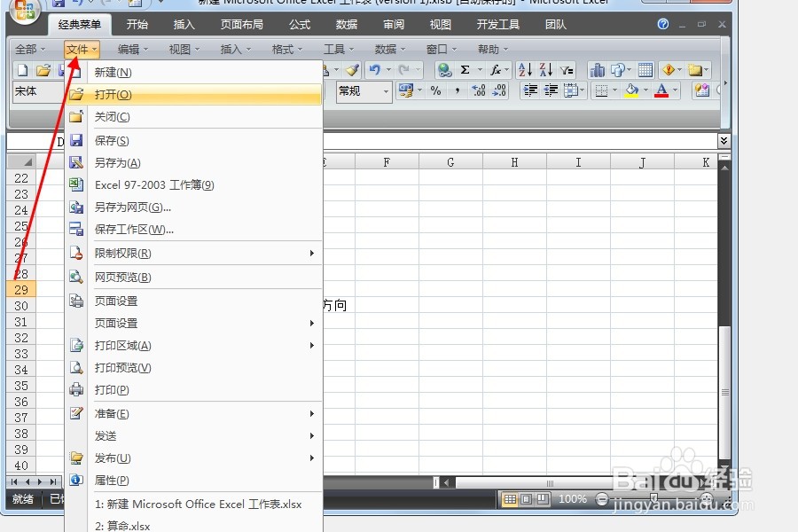Click the Help question mark icon
Screen dimensions: 798x532
tap(663, 24)
